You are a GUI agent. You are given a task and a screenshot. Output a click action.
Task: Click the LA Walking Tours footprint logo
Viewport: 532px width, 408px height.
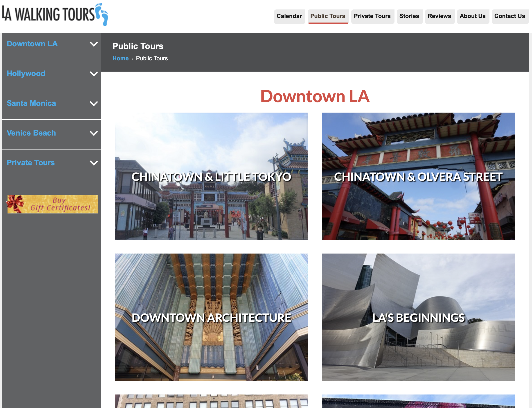[x=55, y=14]
